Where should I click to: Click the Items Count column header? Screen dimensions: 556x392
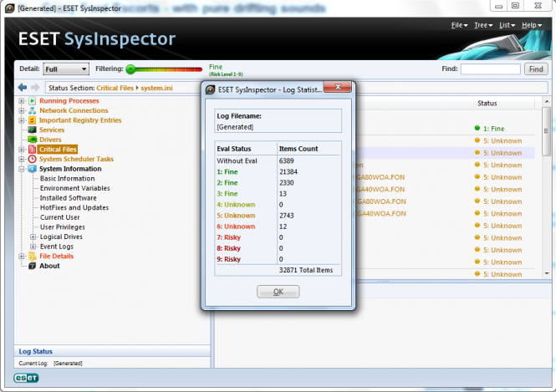(309, 149)
